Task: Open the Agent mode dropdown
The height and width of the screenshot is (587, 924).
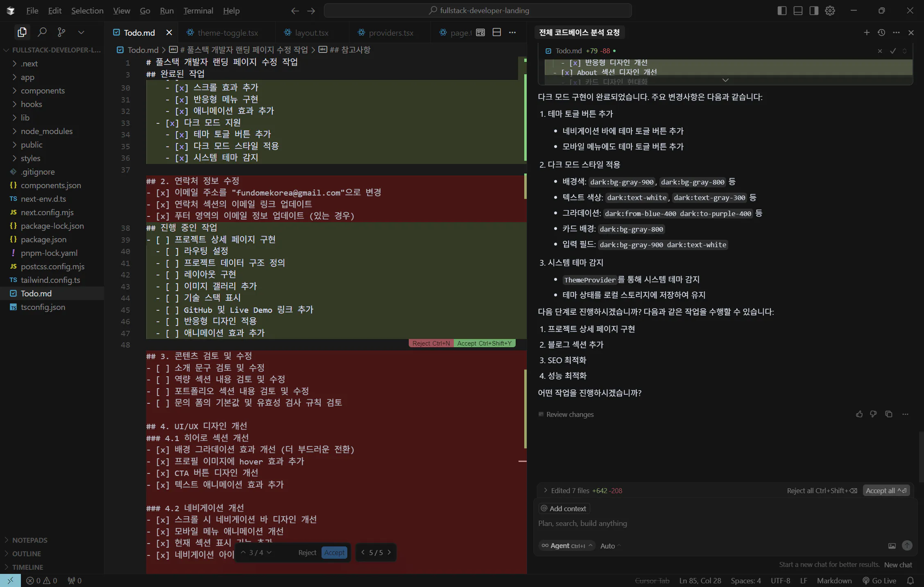Action: pyautogui.click(x=567, y=546)
